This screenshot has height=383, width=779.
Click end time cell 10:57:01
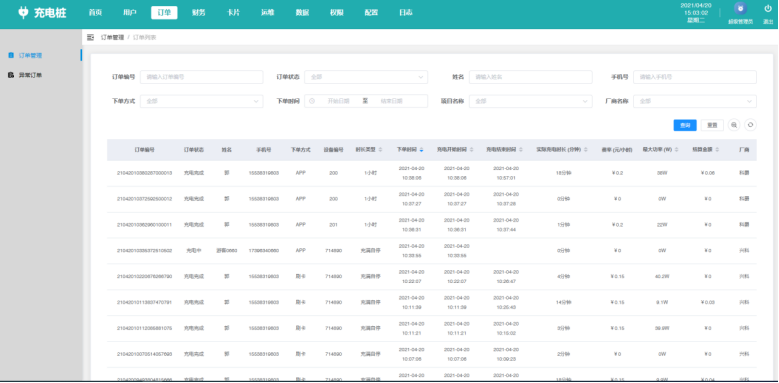(506, 177)
